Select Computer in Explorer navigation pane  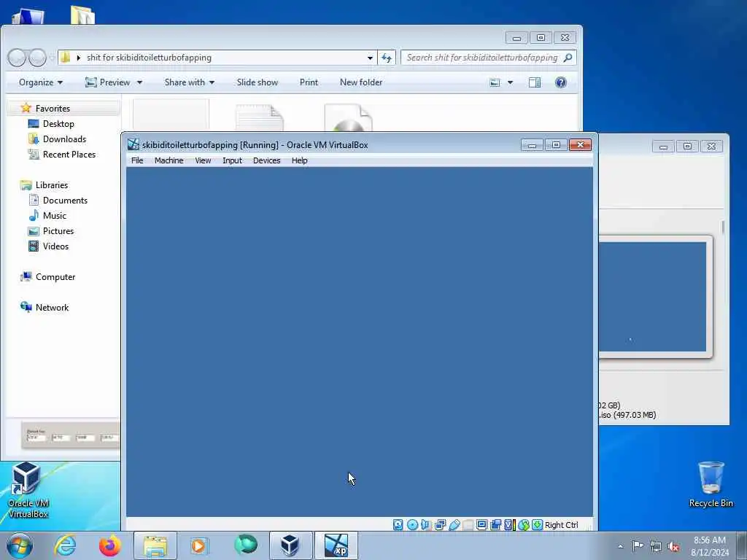click(x=55, y=277)
